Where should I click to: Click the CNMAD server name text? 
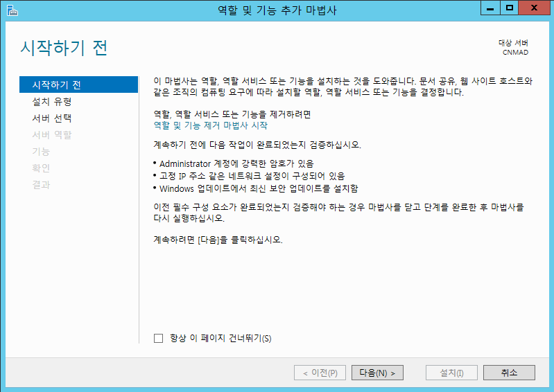pos(515,52)
